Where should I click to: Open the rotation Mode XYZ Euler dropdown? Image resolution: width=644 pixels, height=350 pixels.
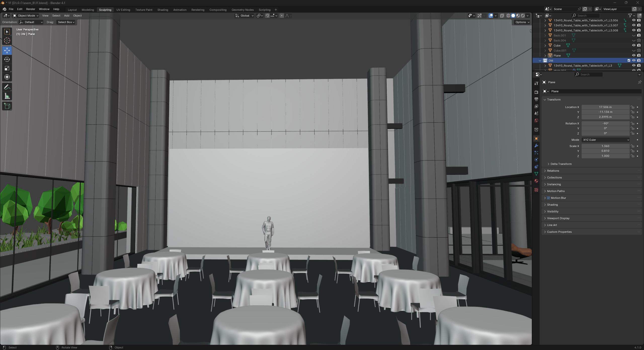point(605,140)
